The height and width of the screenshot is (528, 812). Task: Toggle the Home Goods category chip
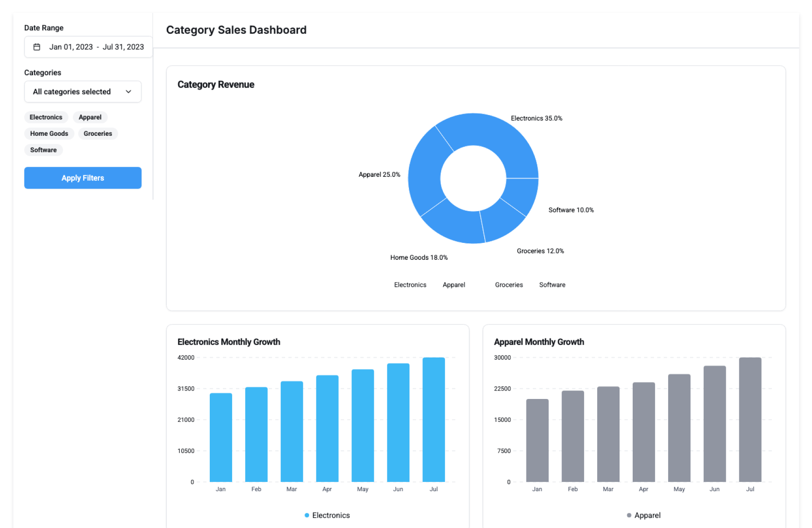coord(49,134)
